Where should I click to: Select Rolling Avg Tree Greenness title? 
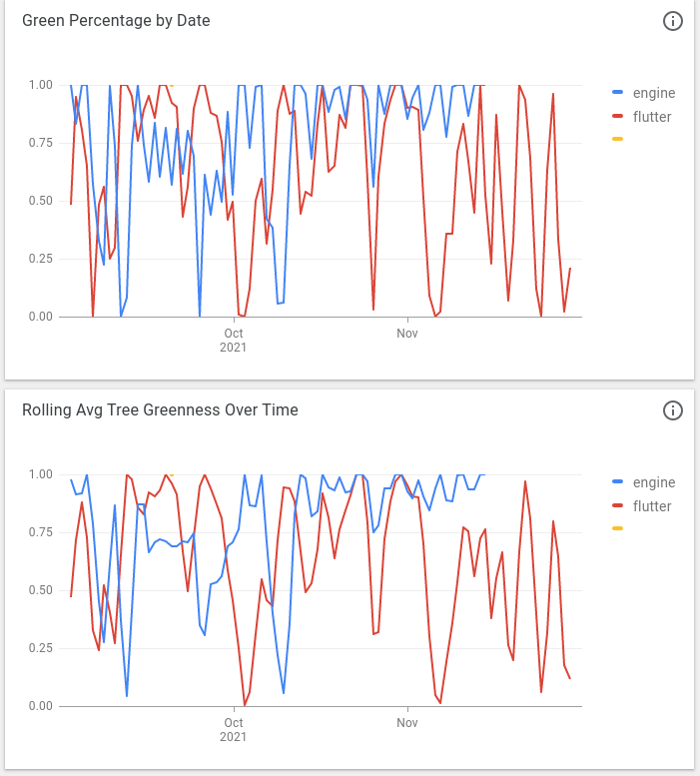[161, 410]
